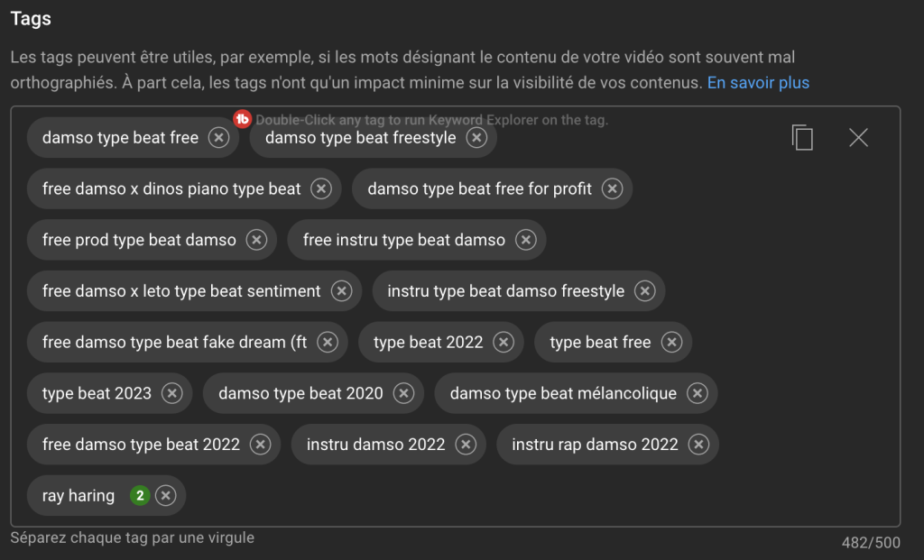Clear all tags with the large X icon
Screen dimensions: 924x560
point(858,137)
